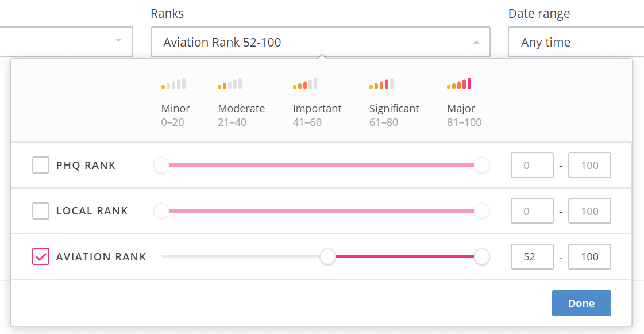Screen dimensions: 644x334
Task: Click the Aviation Rank minimum slider handle
Action: [328, 257]
